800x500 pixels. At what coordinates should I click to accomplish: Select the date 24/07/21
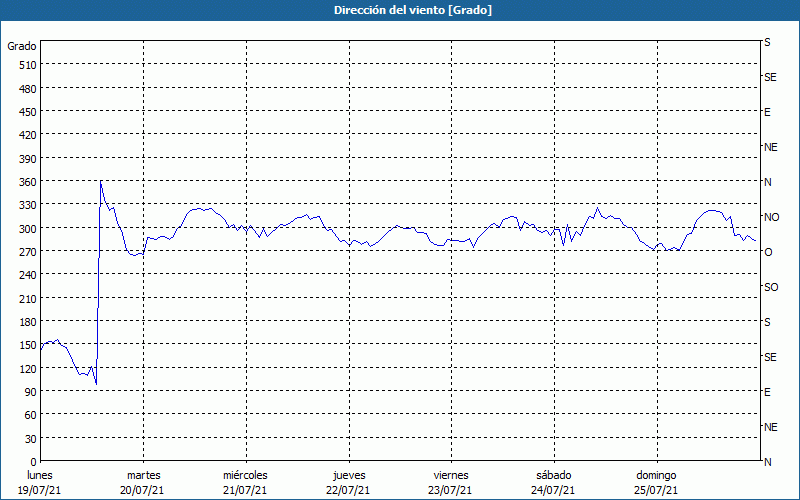tap(554, 490)
